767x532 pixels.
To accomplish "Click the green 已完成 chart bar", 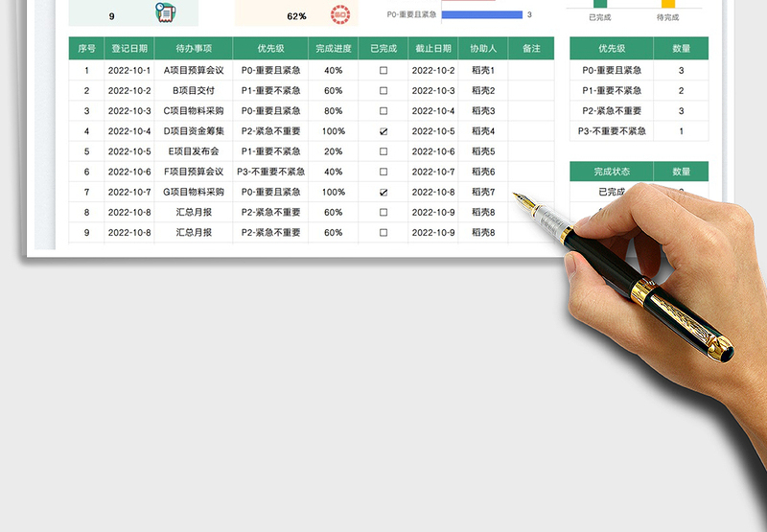I will [600, 4].
